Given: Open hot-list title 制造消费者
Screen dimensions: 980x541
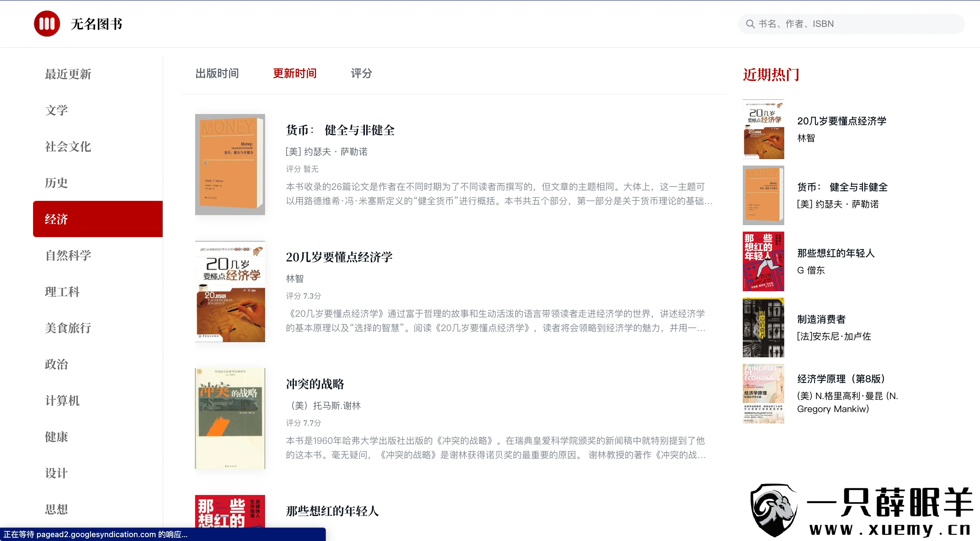Looking at the screenshot, I should point(821,319).
